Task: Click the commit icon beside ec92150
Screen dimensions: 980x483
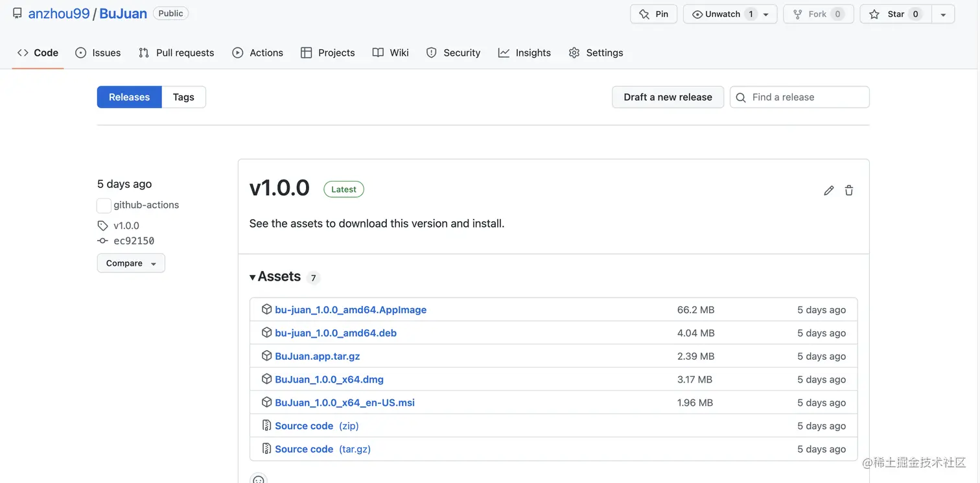Action: click(x=102, y=241)
